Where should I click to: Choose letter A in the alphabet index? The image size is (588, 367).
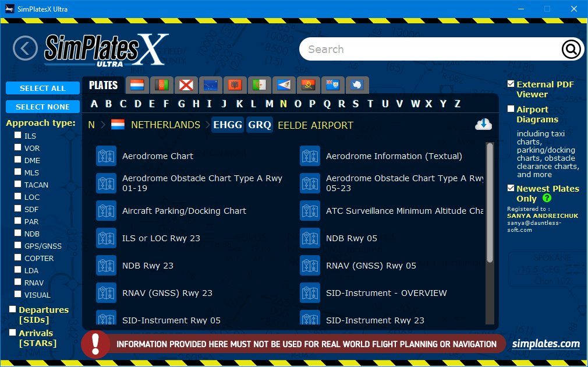pos(94,104)
